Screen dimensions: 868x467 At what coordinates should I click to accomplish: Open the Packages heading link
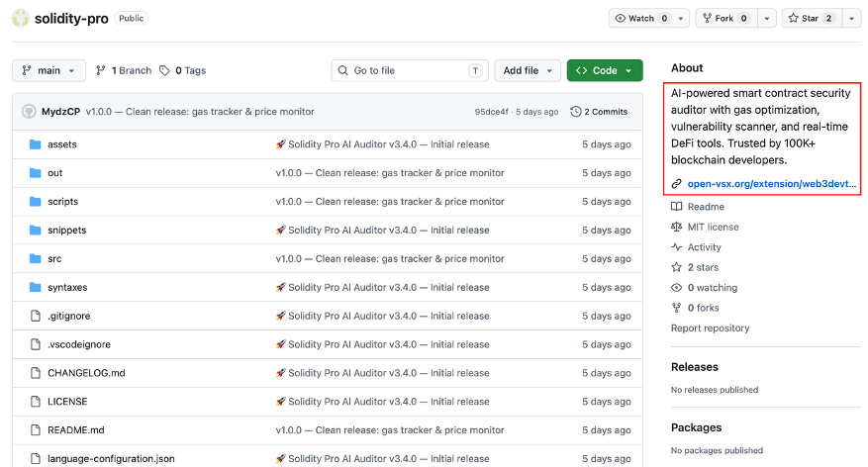pos(697,427)
